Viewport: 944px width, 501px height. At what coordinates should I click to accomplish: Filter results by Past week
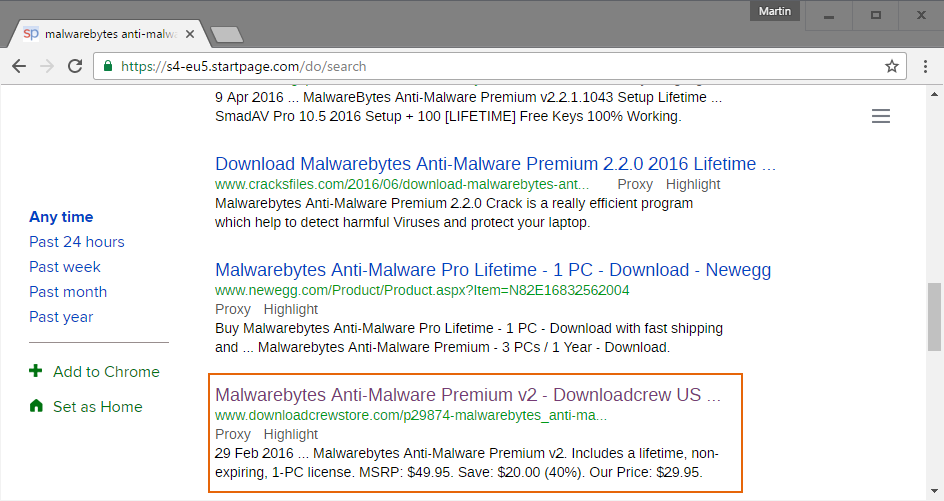point(65,267)
